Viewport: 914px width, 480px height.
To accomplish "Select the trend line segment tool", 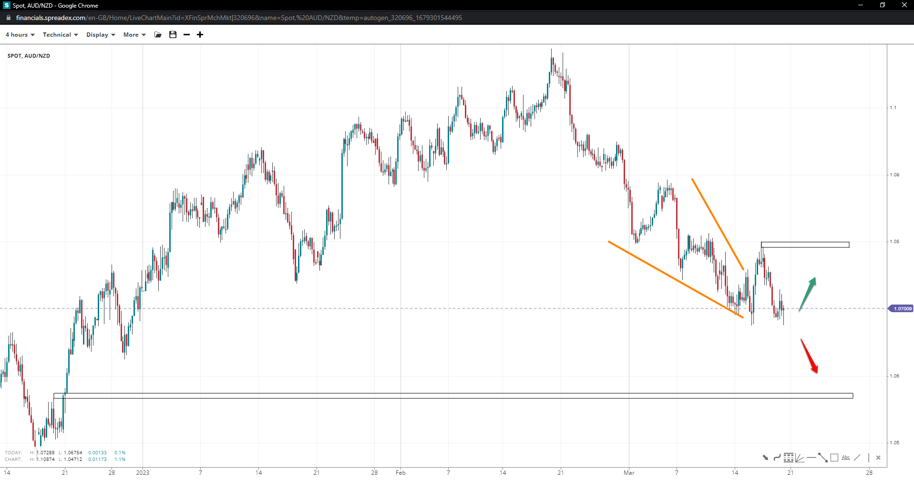I will click(x=822, y=458).
